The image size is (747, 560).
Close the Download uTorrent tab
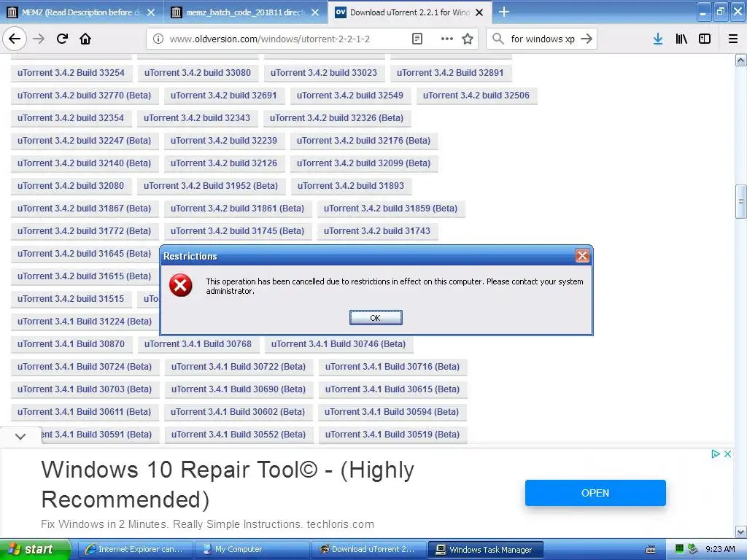479,12
